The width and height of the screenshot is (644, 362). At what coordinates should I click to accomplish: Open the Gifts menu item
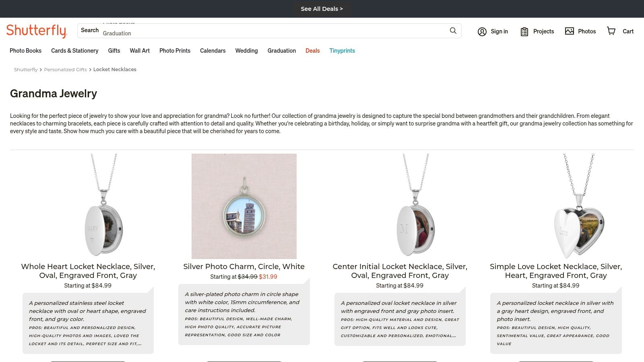(114, 51)
